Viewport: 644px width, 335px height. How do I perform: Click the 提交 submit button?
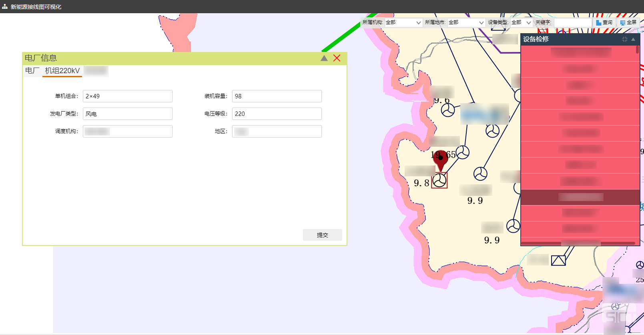[x=322, y=235]
